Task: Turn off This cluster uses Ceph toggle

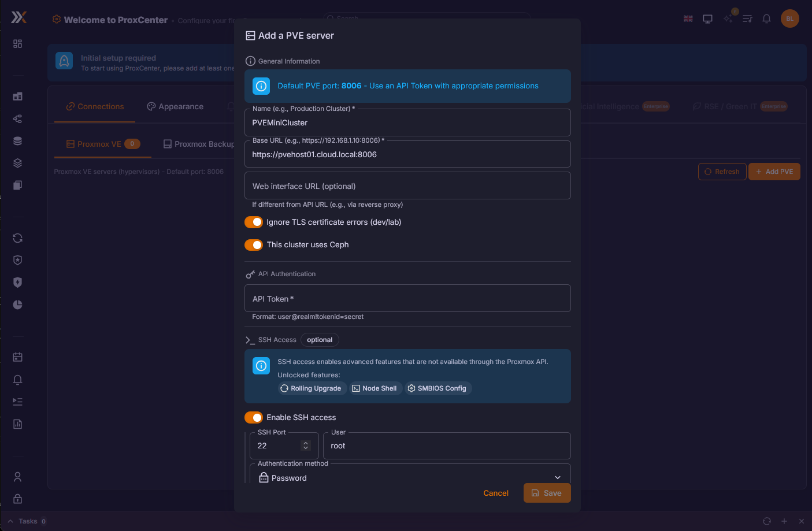Action: pyautogui.click(x=254, y=245)
